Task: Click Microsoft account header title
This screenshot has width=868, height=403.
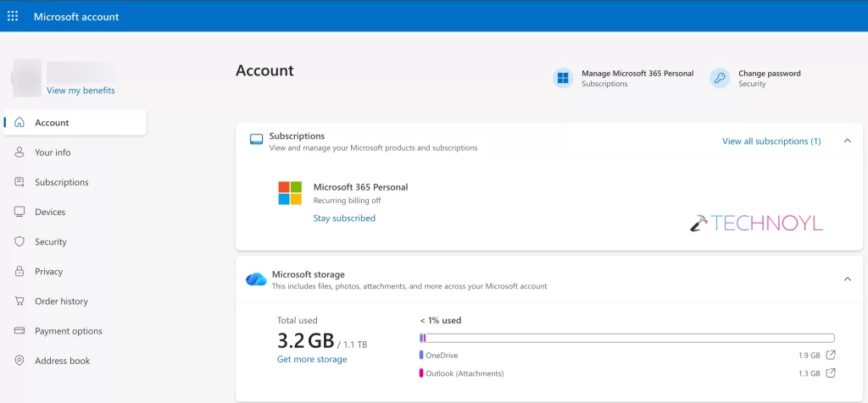Action: click(76, 17)
